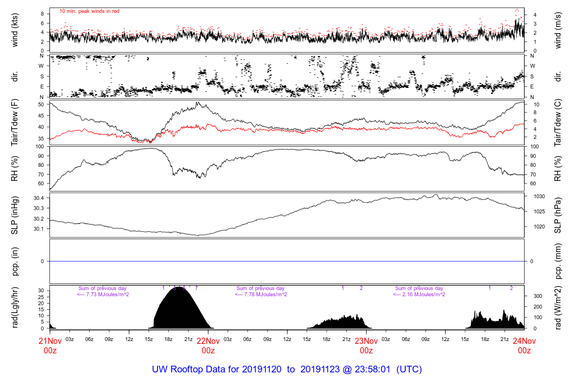The height and width of the screenshot is (392, 574).
Task: Select the 'Tair/Tdew (C)' axis label
Action: coord(558,123)
